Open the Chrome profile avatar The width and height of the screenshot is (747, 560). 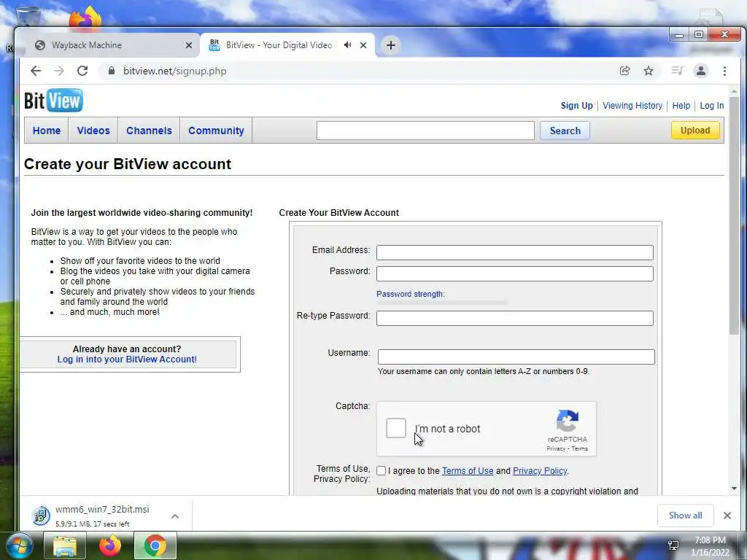coord(701,71)
